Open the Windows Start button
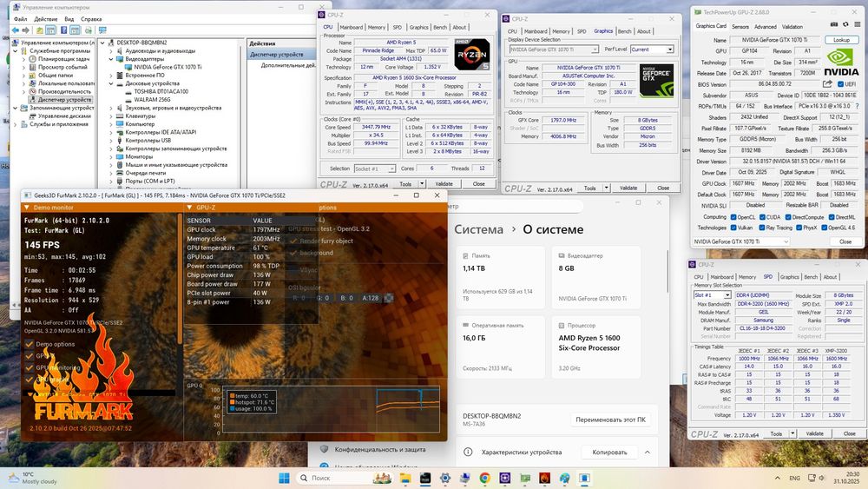This screenshot has height=489, width=868. coord(284,478)
